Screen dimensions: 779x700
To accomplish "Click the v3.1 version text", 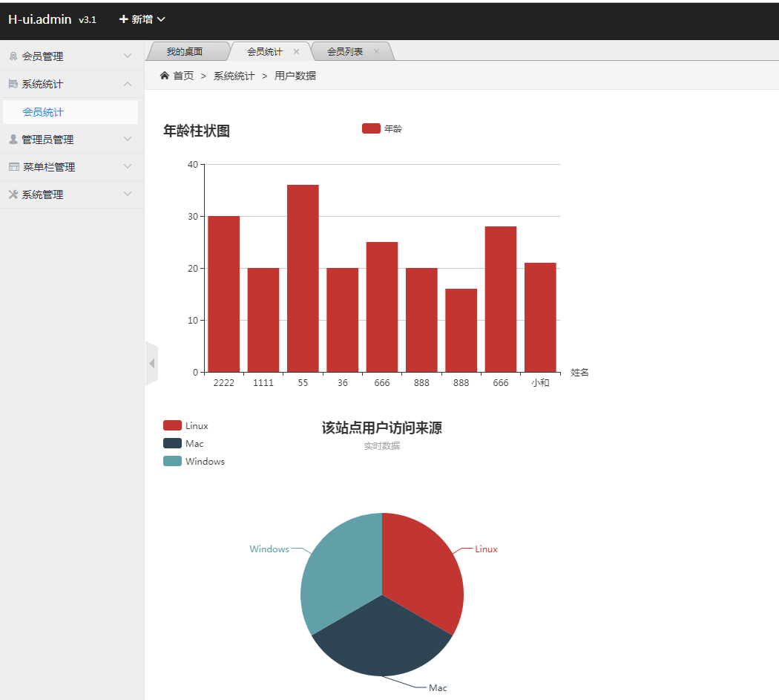I will click(x=88, y=20).
